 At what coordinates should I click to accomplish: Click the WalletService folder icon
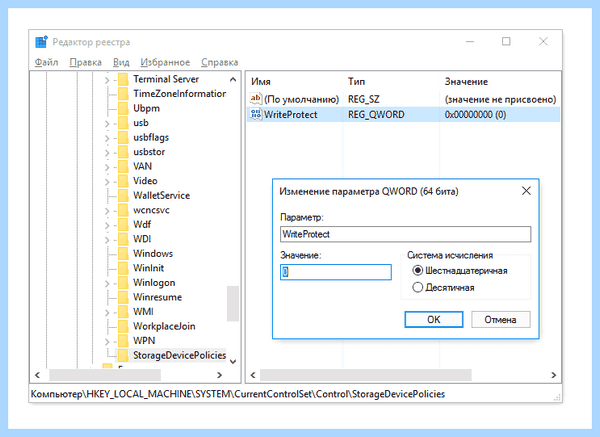[123, 196]
